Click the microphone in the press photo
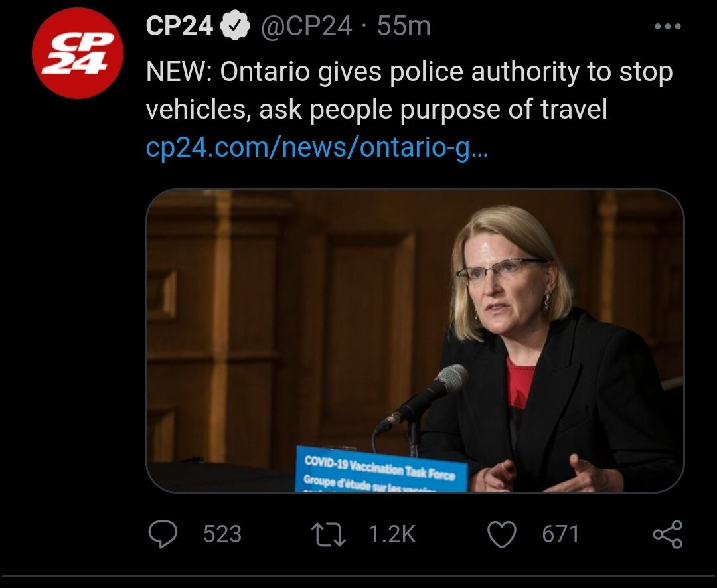This screenshot has width=717, height=588. tap(432, 392)
